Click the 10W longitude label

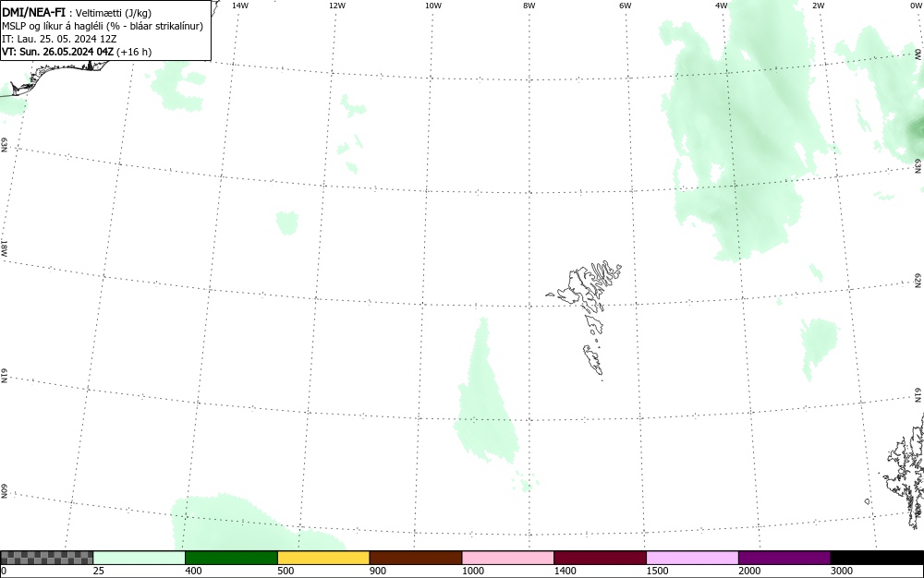click(433, 6)
